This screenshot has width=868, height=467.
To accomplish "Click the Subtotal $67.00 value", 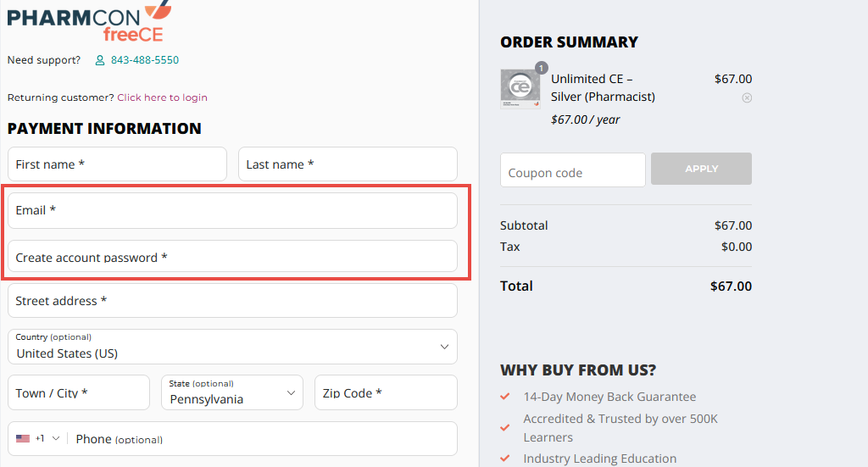I will pos(733,225).
